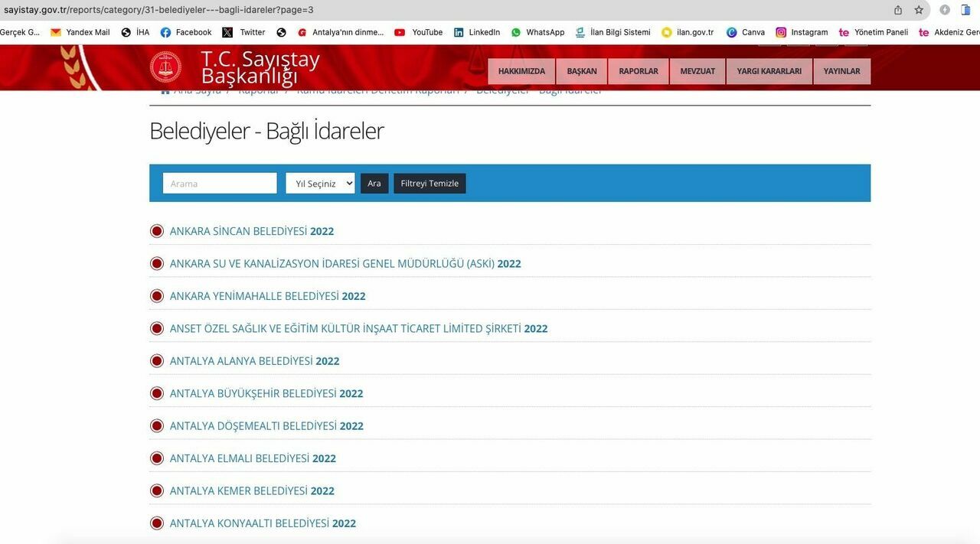Click the Belediyeler - Bağlı İdareler heading
The width and height of the screenshot is (980, 544).
(x=266, y=131)
